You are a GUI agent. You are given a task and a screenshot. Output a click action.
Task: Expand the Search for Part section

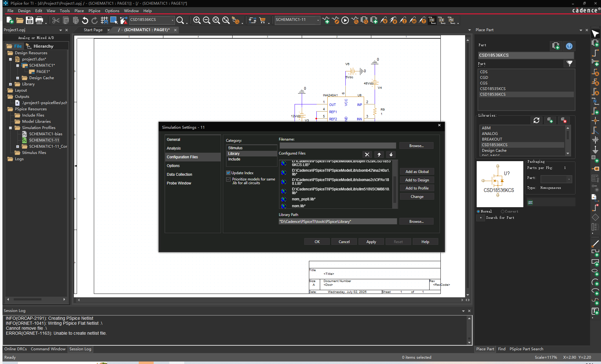[x=481, y=218]
